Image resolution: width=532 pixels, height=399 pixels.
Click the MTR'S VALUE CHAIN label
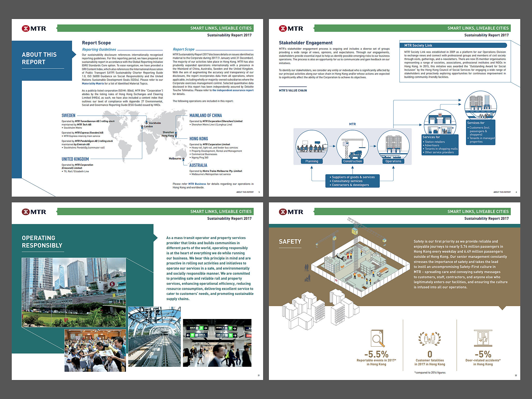pyautogui.click(x=293, y=90)
